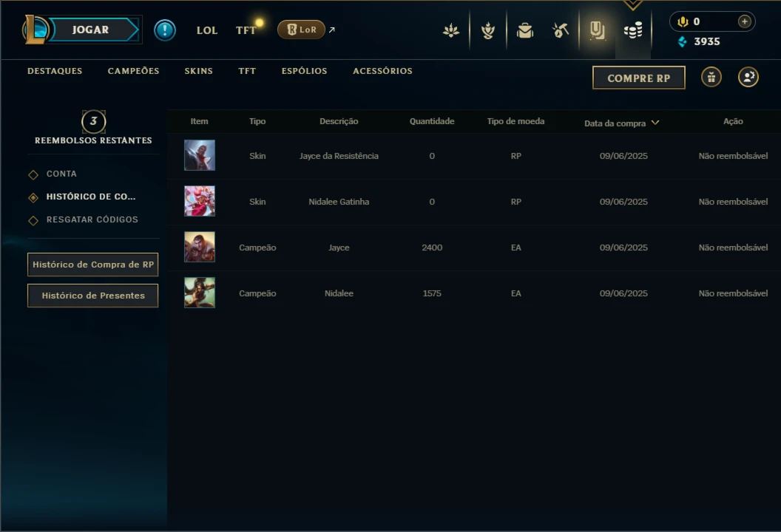Open Histórico de Presentes
781x532 pixels.
(x=92, y=296)
